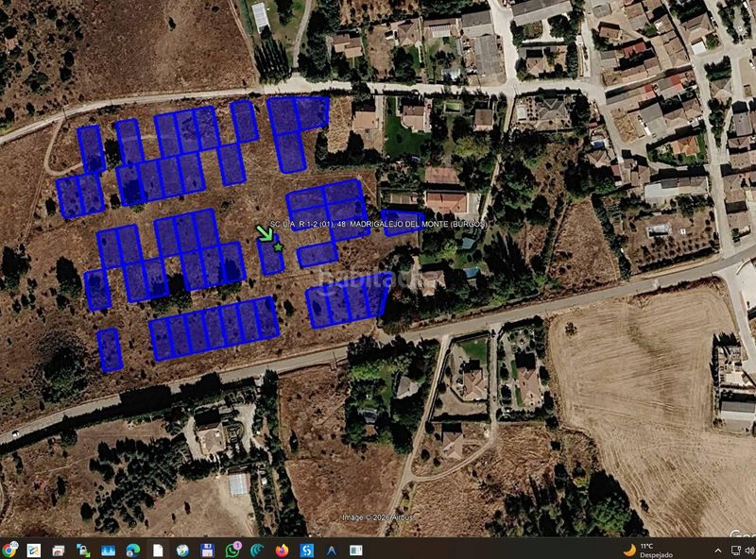The image size is (756, 559).
Task: Open Google Chrome from the taskbar
Action: point(9,550)
